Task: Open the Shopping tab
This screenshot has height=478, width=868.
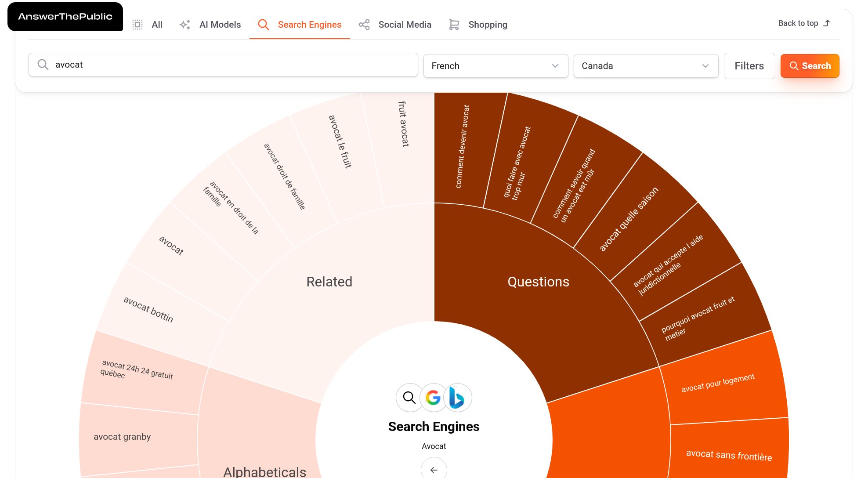Action: 478,25
